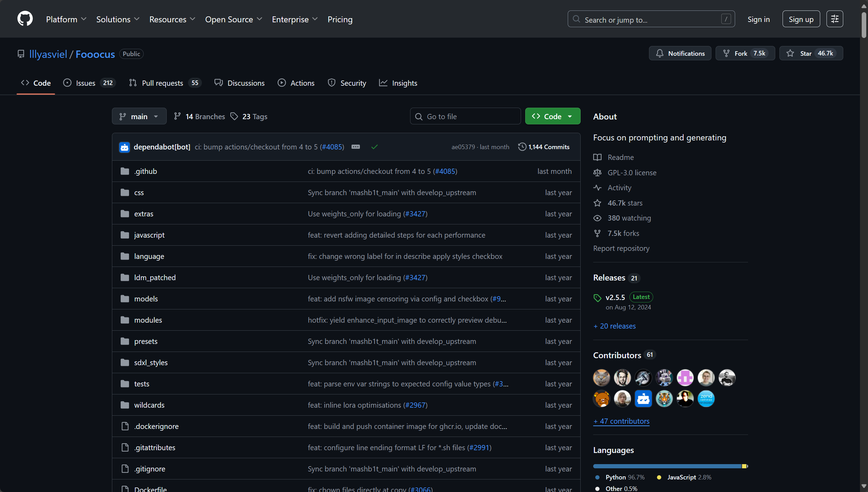Click the v2.5.5 release tag icon
Image resolution: width=868 pixels, height=492 pixels.
597,298
